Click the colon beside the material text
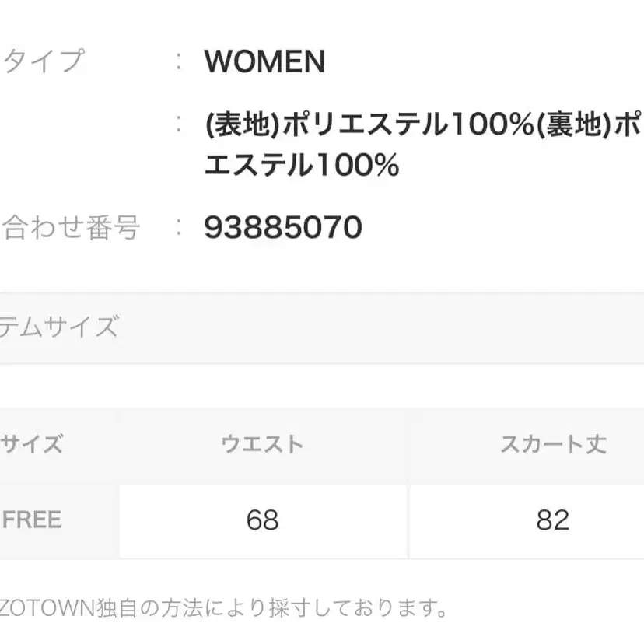The height and width of the screenshot is (644, 644). 180,123
